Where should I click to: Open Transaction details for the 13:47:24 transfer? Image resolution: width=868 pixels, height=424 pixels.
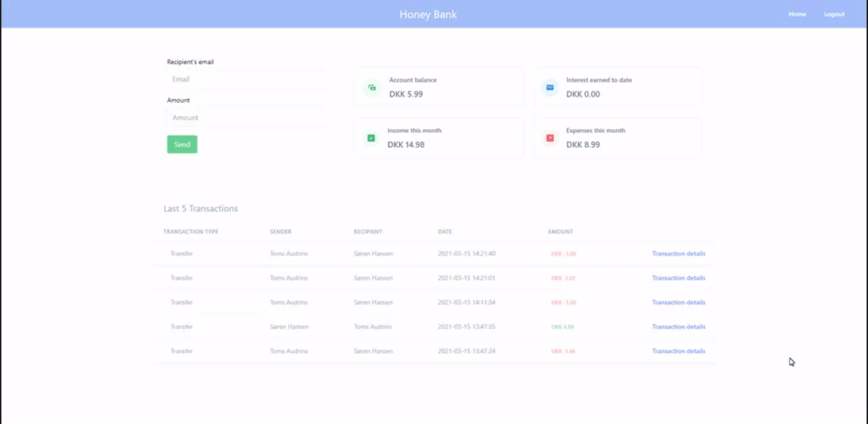click(679, 351)
